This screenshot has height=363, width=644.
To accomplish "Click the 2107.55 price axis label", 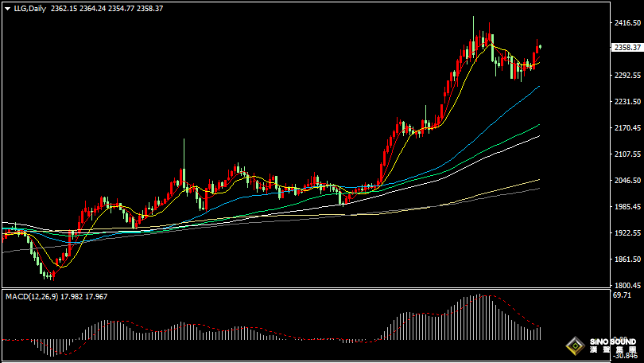I will tap(627, 154).
